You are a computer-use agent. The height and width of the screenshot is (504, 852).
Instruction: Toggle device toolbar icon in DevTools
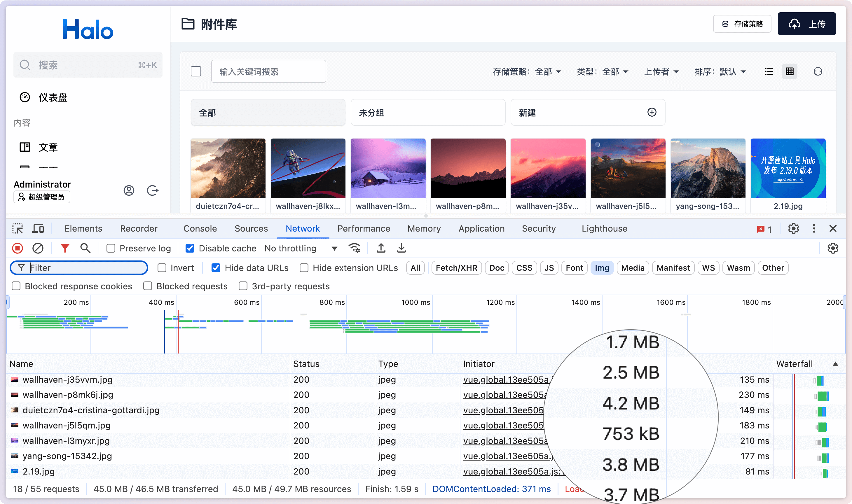38,229
